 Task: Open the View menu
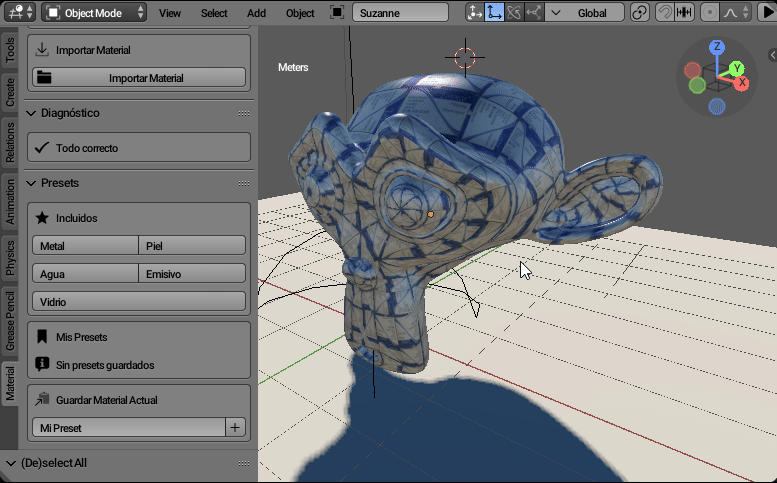click(x=170, y=13)
